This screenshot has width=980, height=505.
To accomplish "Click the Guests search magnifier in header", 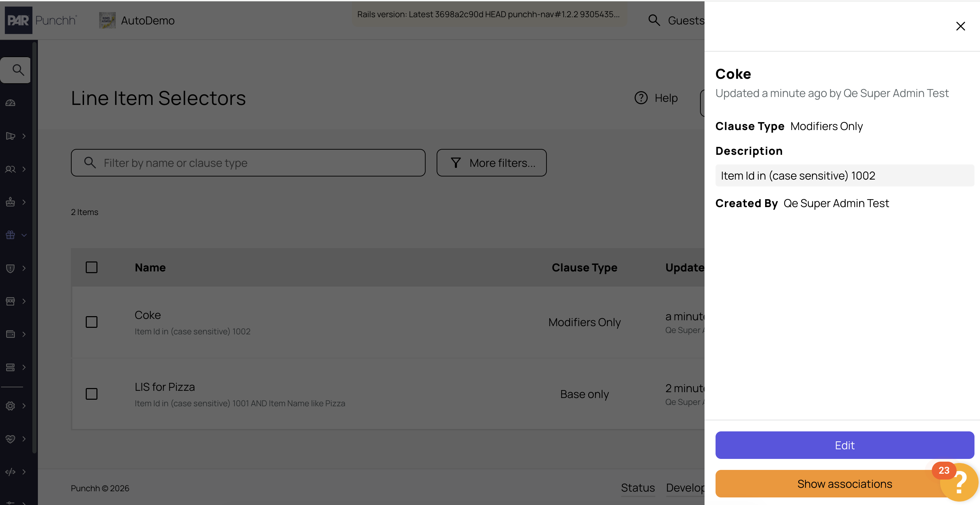I will 654,20.
